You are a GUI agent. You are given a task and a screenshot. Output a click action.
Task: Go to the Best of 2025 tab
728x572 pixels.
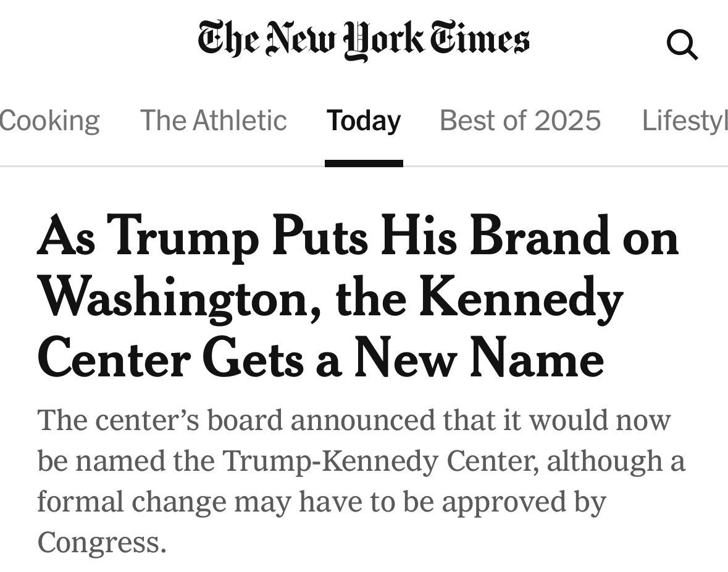(520, 120)
